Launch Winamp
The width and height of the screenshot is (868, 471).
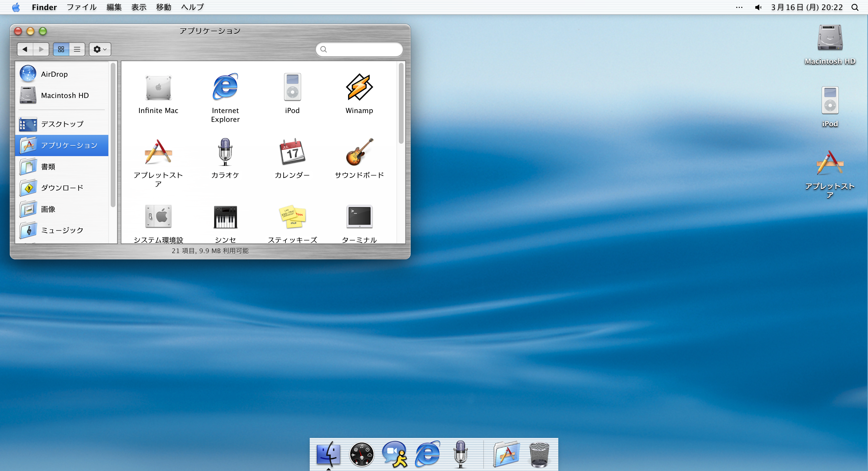point(359,88)
